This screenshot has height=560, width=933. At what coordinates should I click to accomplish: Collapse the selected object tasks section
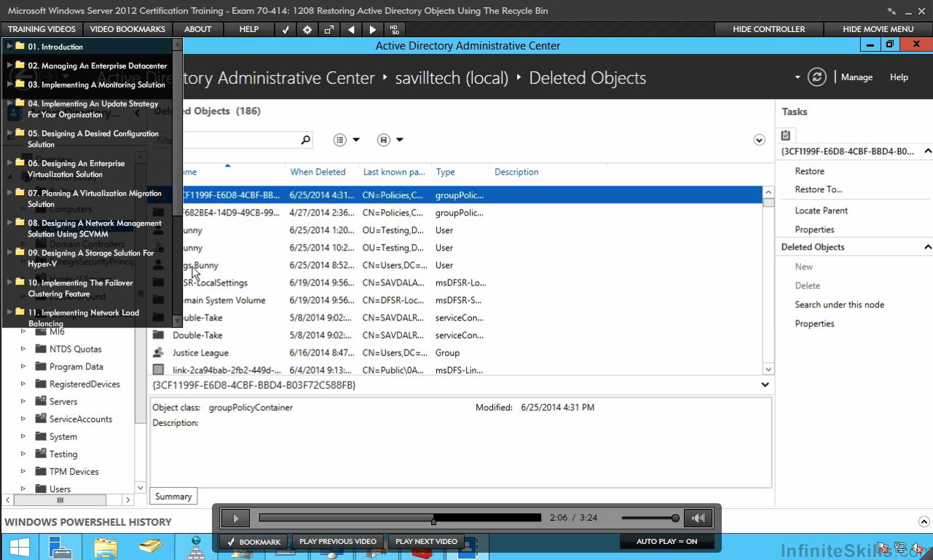point(927,151)
